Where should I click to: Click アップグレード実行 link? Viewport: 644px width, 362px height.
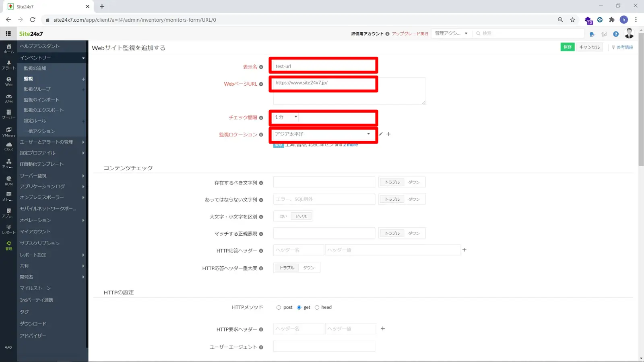[410, 34]
